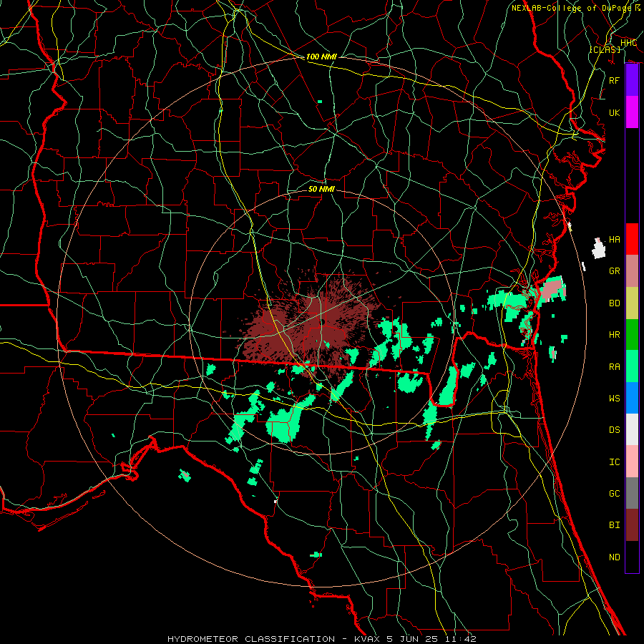The image size is (644, 644).
Task: Click the WS legend label
Action: click(615, 399)
